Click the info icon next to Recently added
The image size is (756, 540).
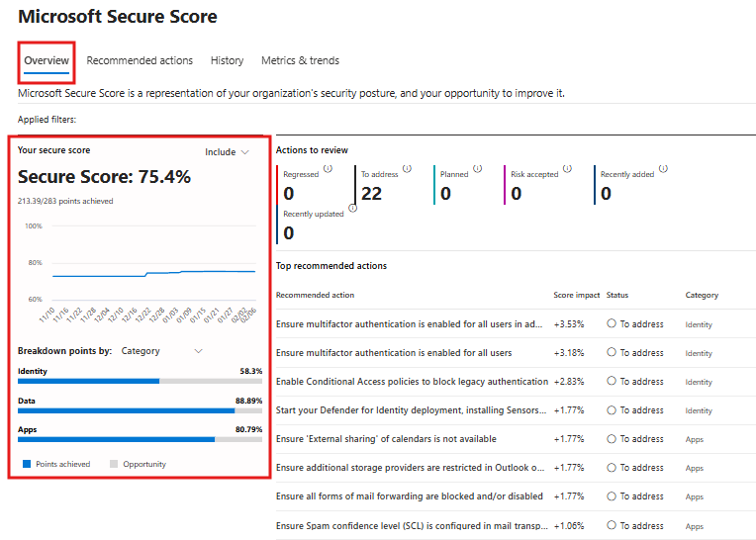(663, 168)
